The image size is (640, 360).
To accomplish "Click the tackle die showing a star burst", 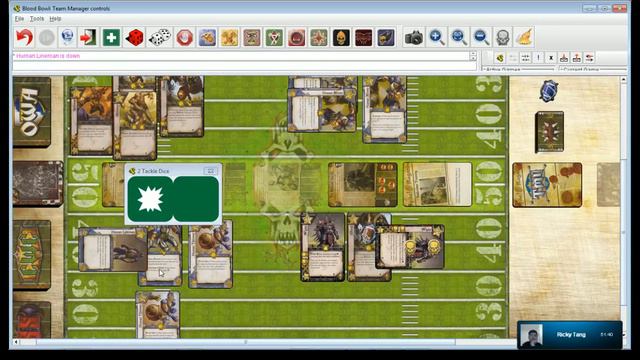I will point(151,199).
